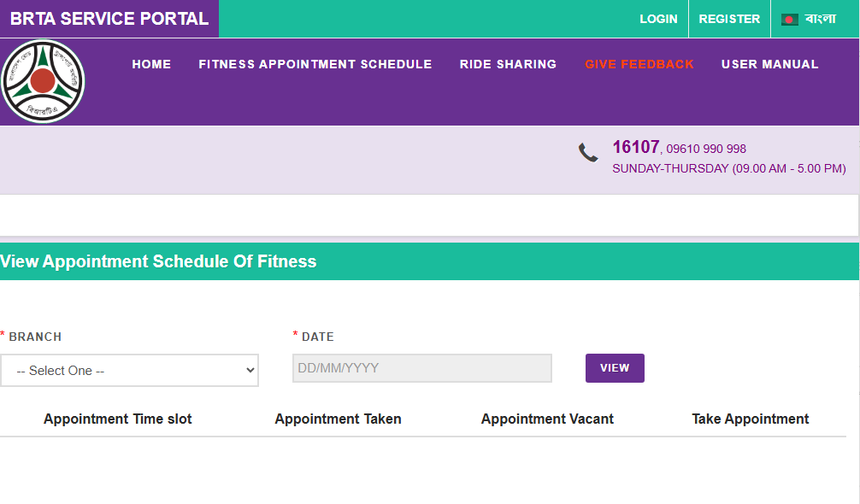Click the BRTA round logo
Screen dimensions: 860x504
click(43, 82)
